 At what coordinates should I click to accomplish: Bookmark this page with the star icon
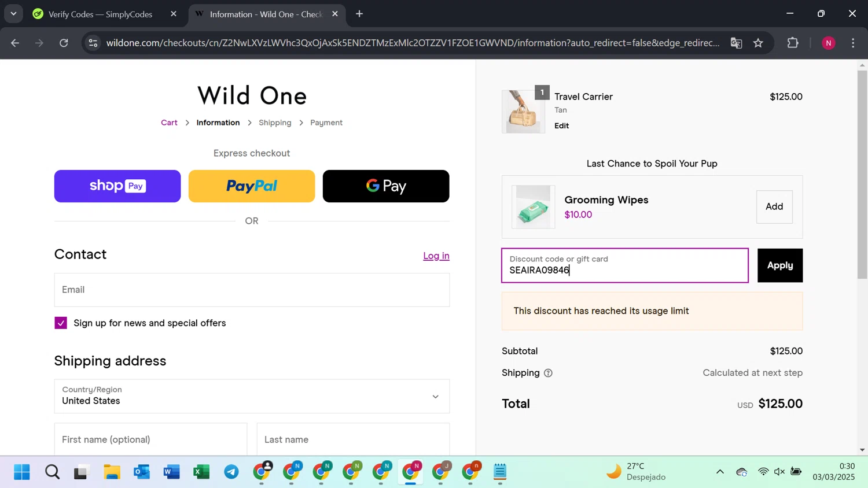coord(758,43)
